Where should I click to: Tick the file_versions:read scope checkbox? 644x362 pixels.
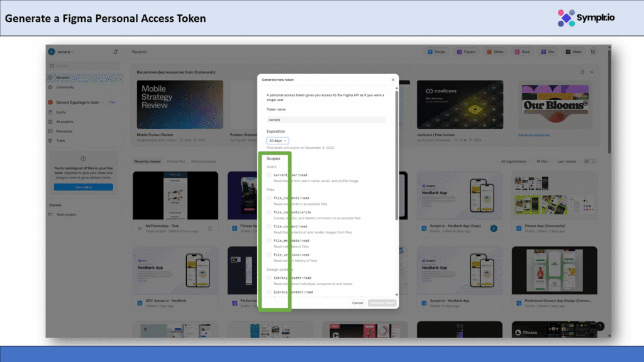269,255
